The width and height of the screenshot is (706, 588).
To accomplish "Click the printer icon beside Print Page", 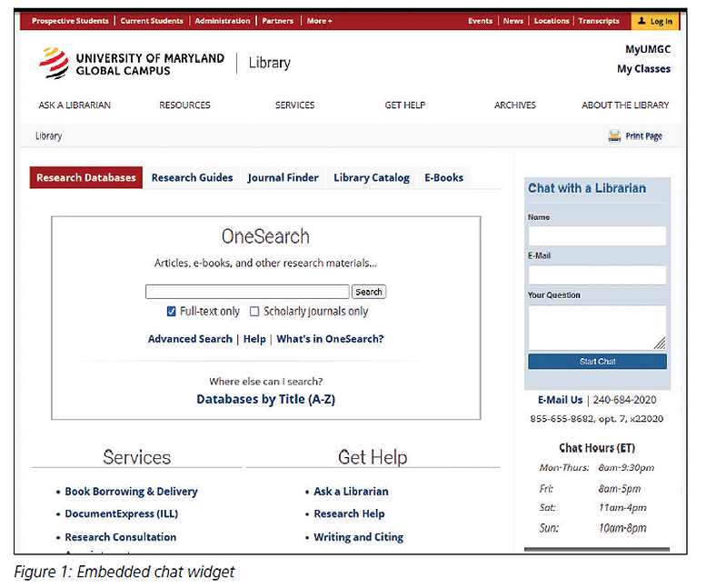I will click(614, 135).
